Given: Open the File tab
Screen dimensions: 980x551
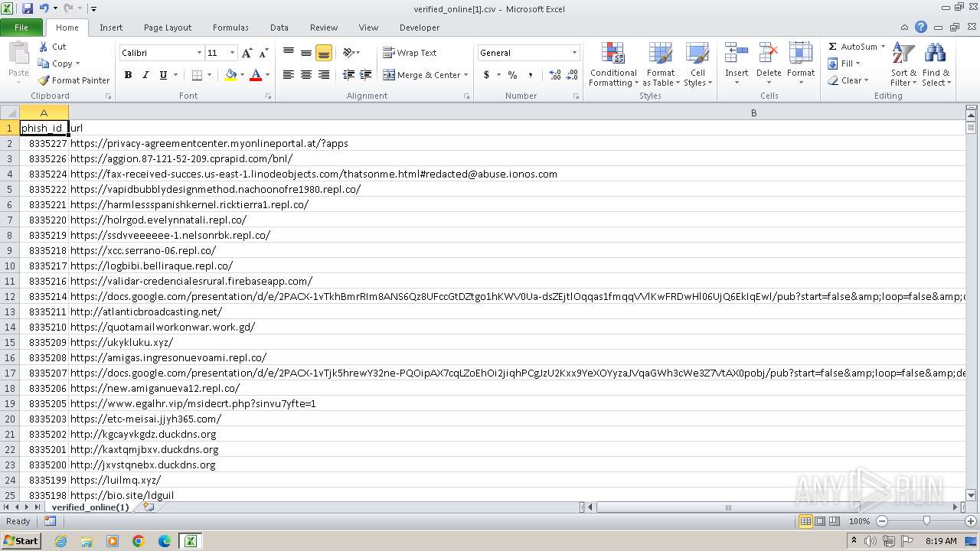Looking at the screenshot, I should 21,28.
